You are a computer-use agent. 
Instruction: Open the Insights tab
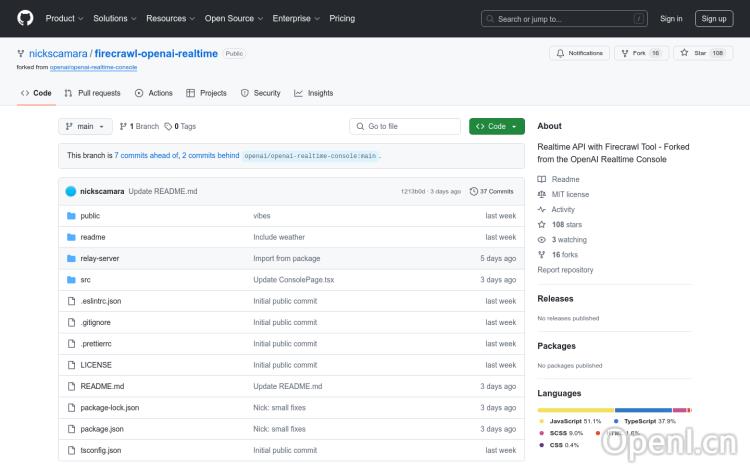pos(314,93)
